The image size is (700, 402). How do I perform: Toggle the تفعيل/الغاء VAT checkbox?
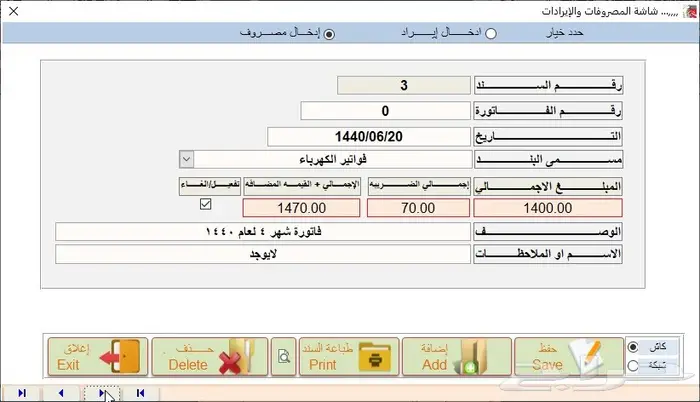pos(205,204)
